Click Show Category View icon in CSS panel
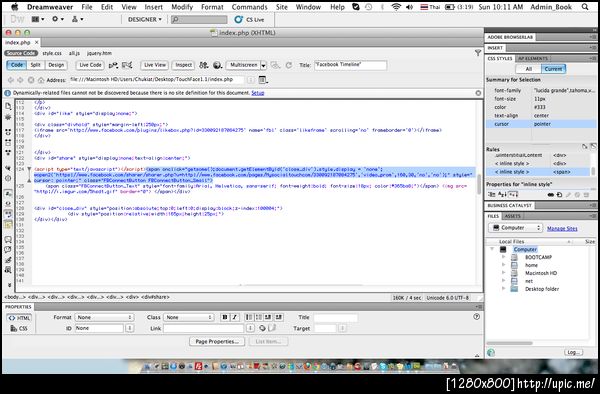The width and height of the screenshot is (600, 394). click(x=492, y=195)
